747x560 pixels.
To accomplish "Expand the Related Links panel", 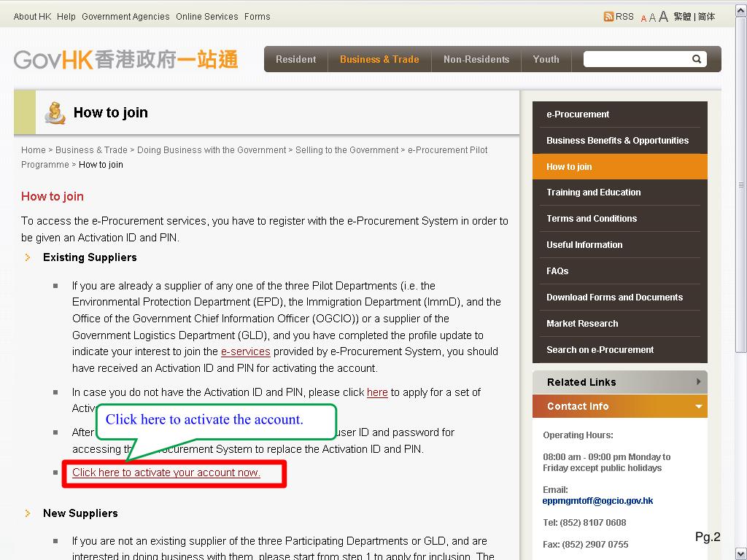I will tap(620, 382).
